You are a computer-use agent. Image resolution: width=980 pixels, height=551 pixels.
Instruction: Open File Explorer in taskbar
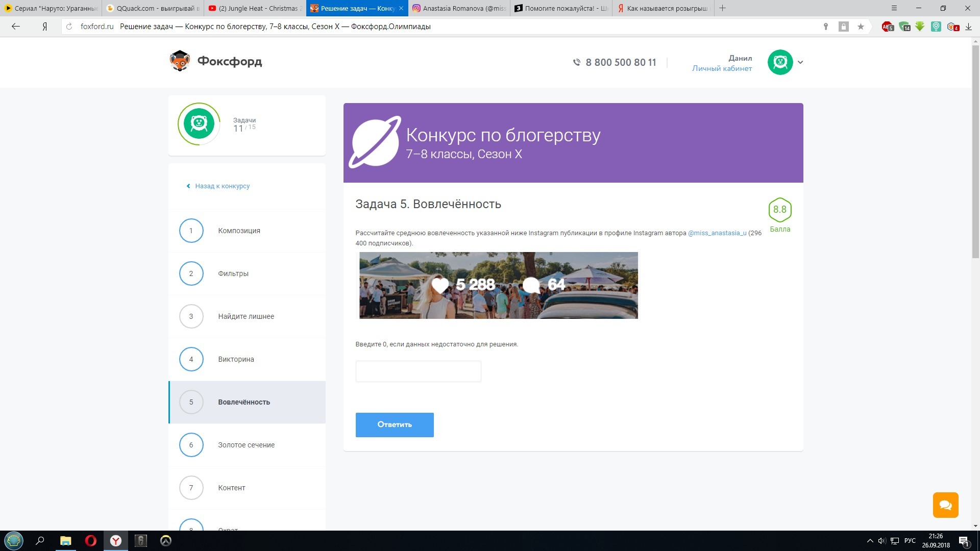coord(65,541)
